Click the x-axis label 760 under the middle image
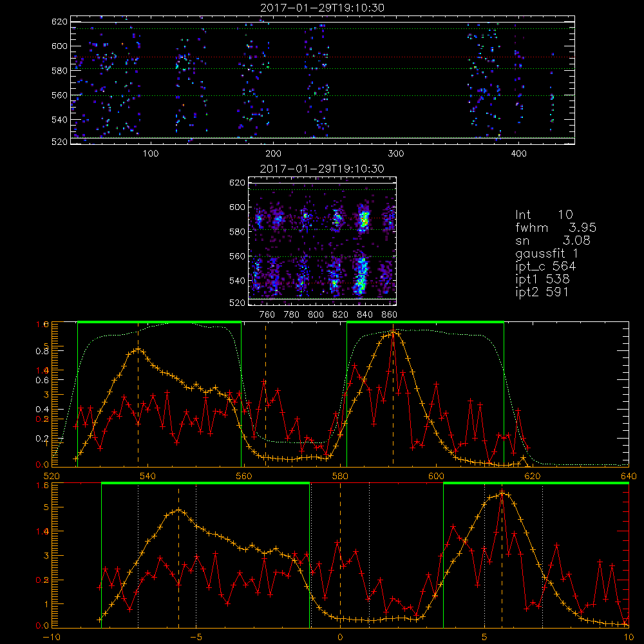644x644 pixels. click(267, 315)
